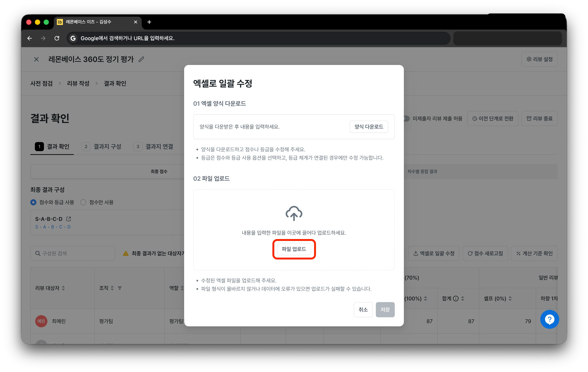Select the 차수별 종합 결과 segment tab
The width and height of the screenshot is (588, 372).
(x=422, y=171)
